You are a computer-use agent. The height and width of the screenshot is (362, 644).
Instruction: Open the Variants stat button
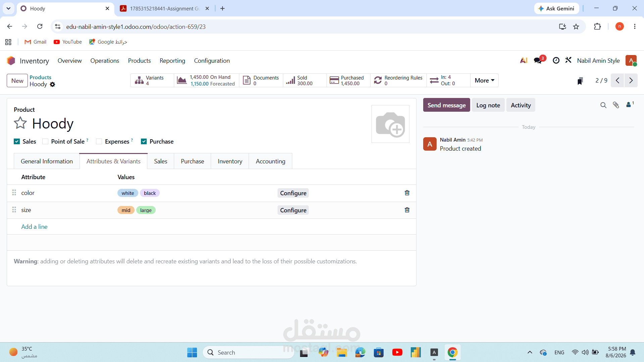click(x=152, y=81)
